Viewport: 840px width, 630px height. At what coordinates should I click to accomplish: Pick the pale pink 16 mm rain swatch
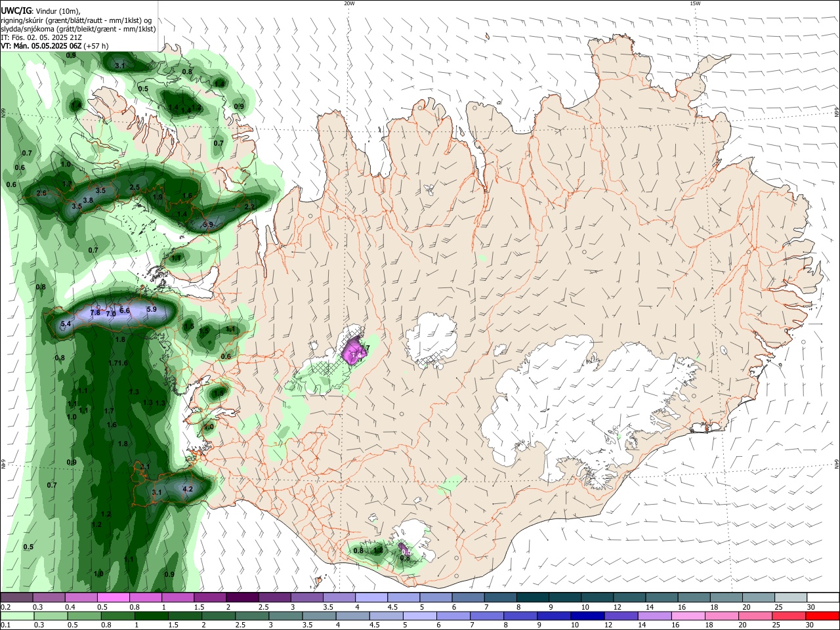[x=688, y=616]
